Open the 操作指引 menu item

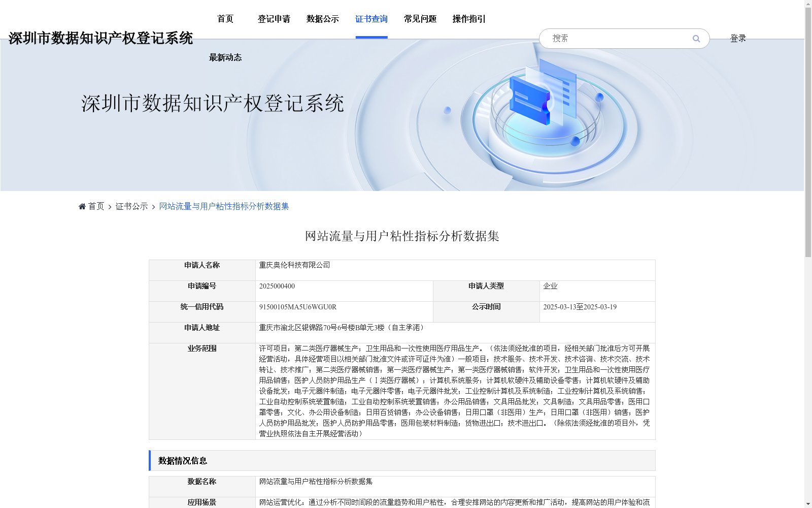click(469, 19)
